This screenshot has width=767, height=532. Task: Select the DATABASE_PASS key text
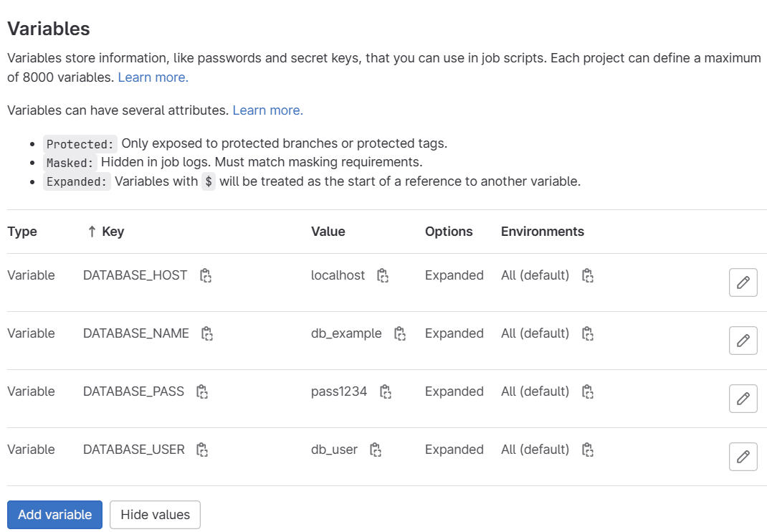133,391
